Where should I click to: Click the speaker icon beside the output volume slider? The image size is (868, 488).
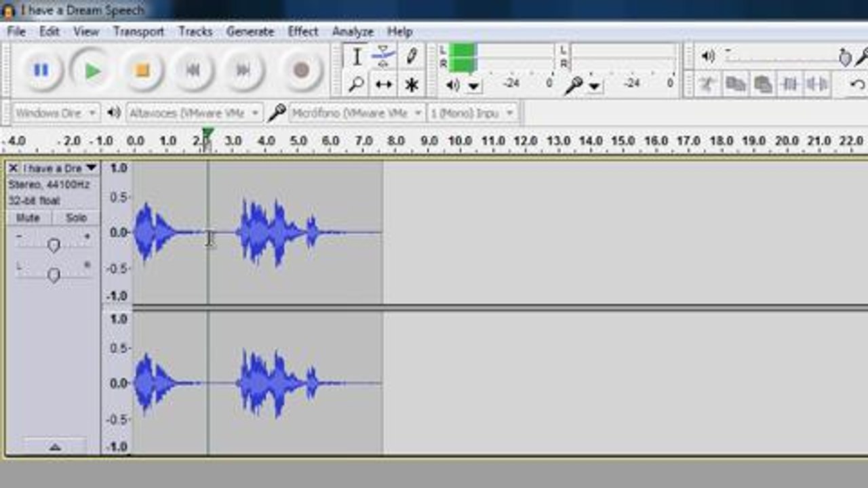(708, 56)
